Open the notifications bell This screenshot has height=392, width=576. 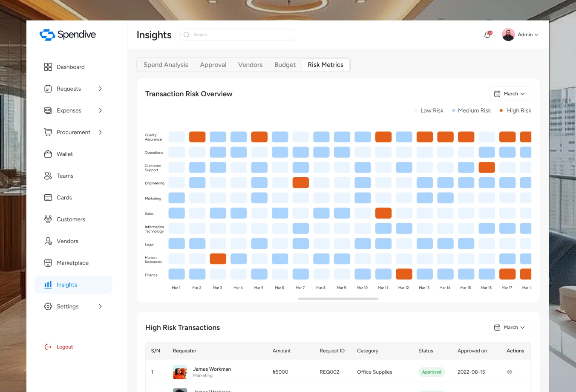(x=488, y=35)
